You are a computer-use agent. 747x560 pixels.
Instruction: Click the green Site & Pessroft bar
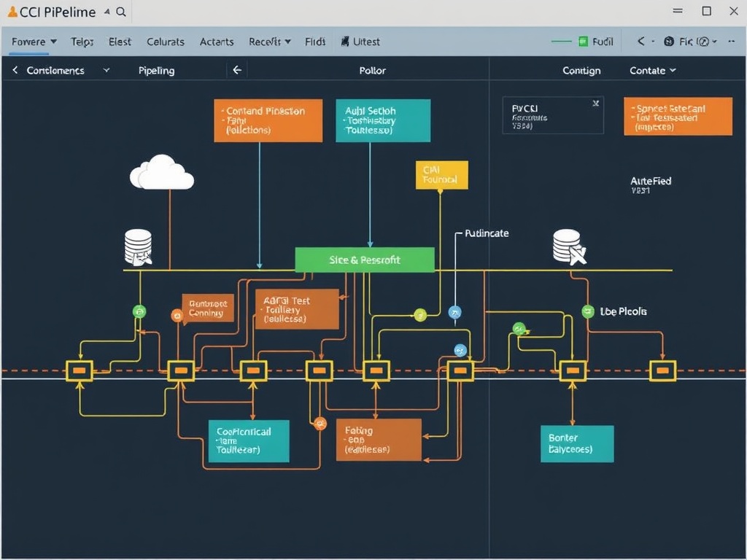[364, 259]
